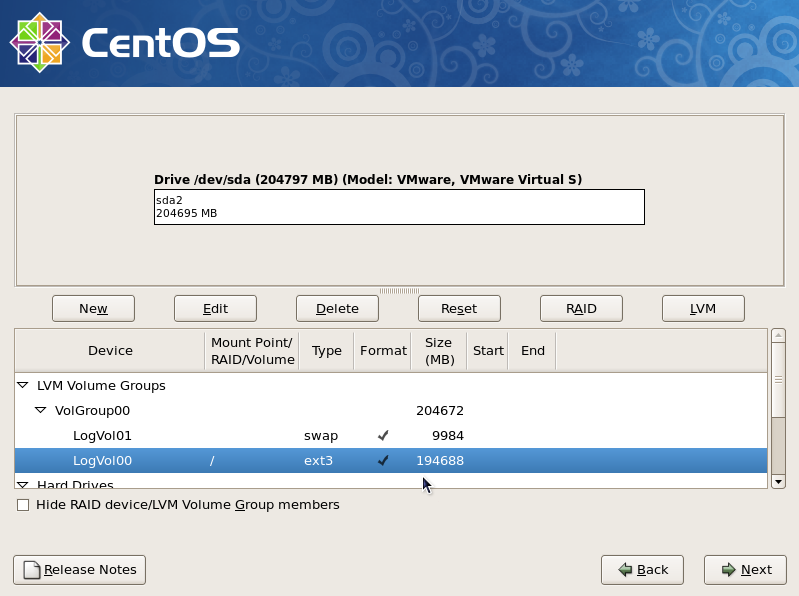Viewport: 799px width, 596px height.
Task: Enable Hide RAID device/LVM Volume Group members
Action: [23, 505]
